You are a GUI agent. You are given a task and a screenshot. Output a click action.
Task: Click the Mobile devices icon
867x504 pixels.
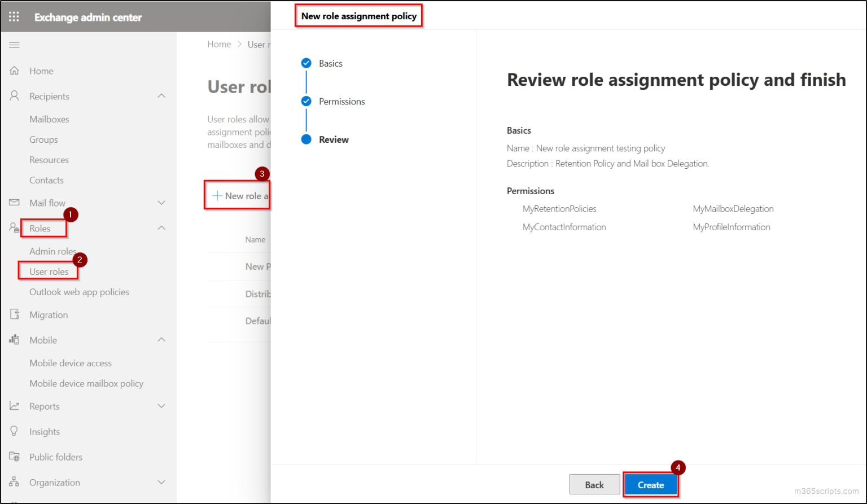pyautogui.click(x=14, y=340)
